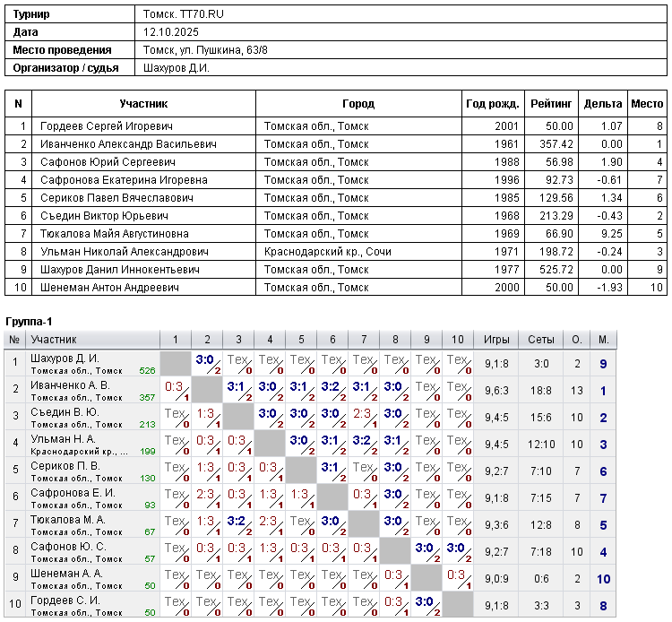Click Ульман Николай Александрович from Сочи

125,252
